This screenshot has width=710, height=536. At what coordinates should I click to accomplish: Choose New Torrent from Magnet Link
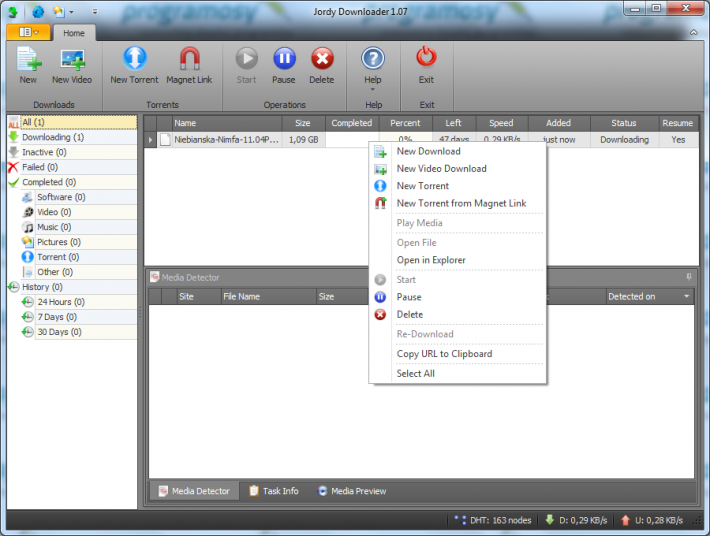pos(457,203)
